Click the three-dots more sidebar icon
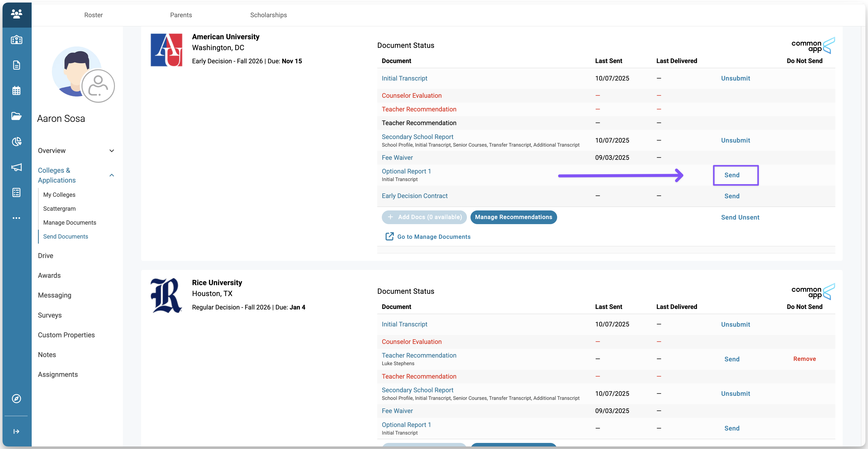The image size is (868, 449). pyautogui.click(x=16, y=218)
